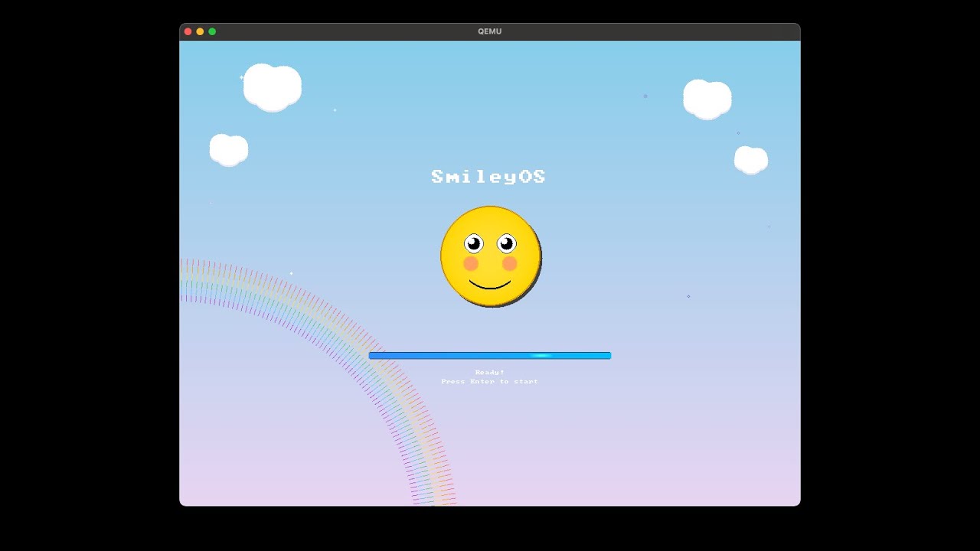This screenshot has height=551, width=980.
Task: Maximize the QEMU window with green button
Action: click(x=213, y=31)
